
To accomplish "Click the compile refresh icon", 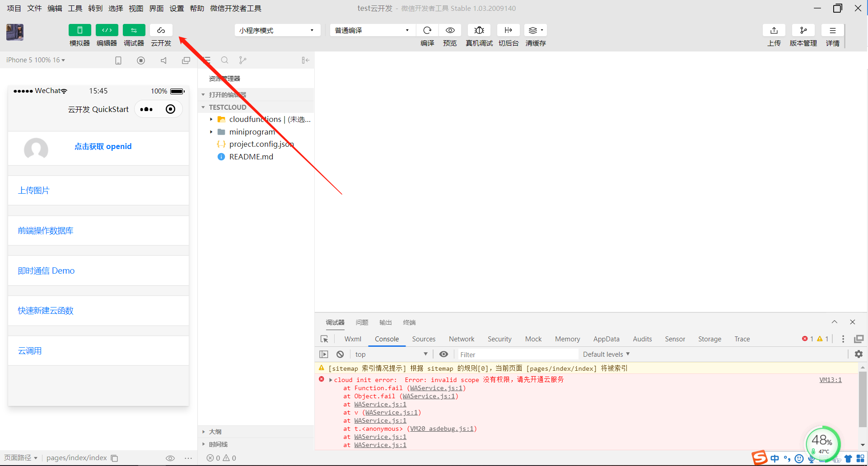I will (427, 30).
